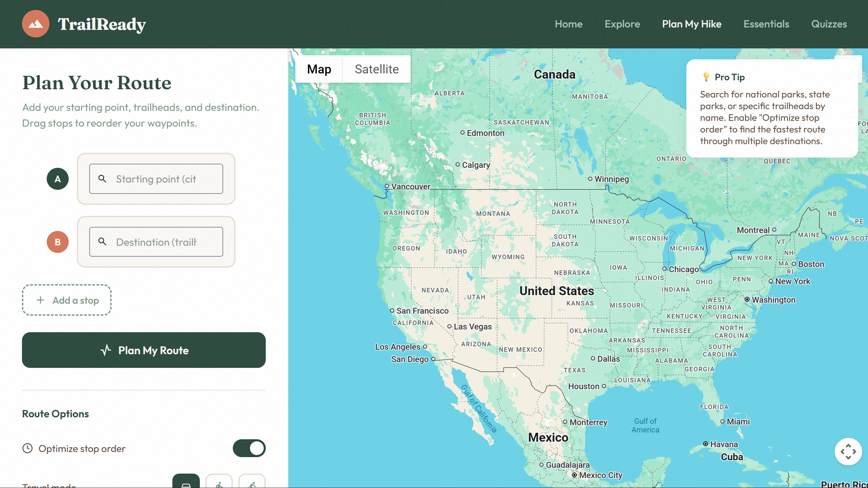Select the walking travel mode
Screen dimensions: 868x488
point(219,483)
